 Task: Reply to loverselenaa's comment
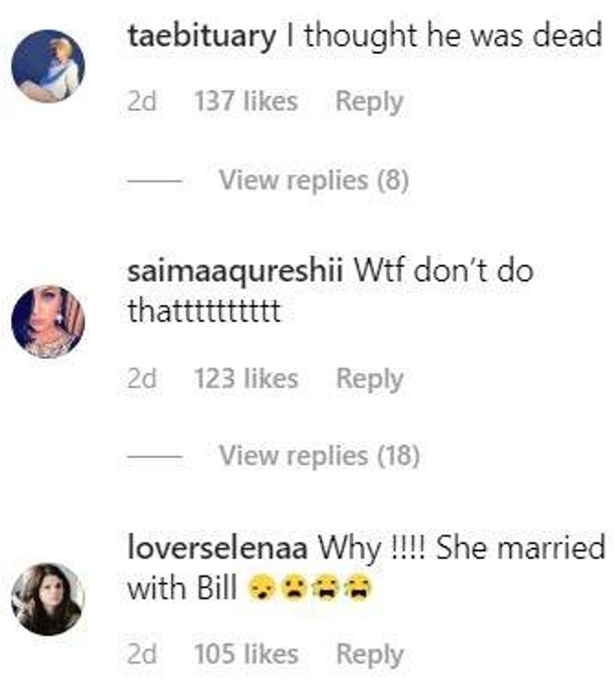(369, 655)
